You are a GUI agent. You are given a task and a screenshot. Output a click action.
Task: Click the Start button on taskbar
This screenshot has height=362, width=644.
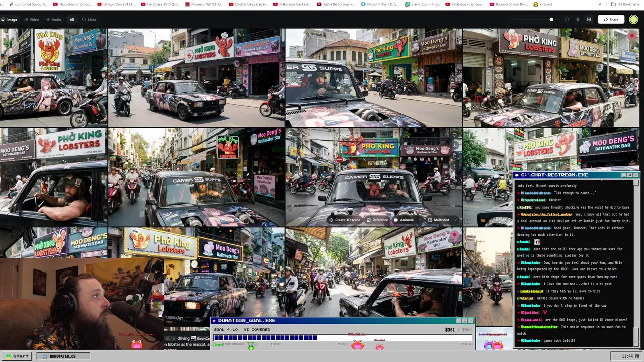(x=17, y=356)
